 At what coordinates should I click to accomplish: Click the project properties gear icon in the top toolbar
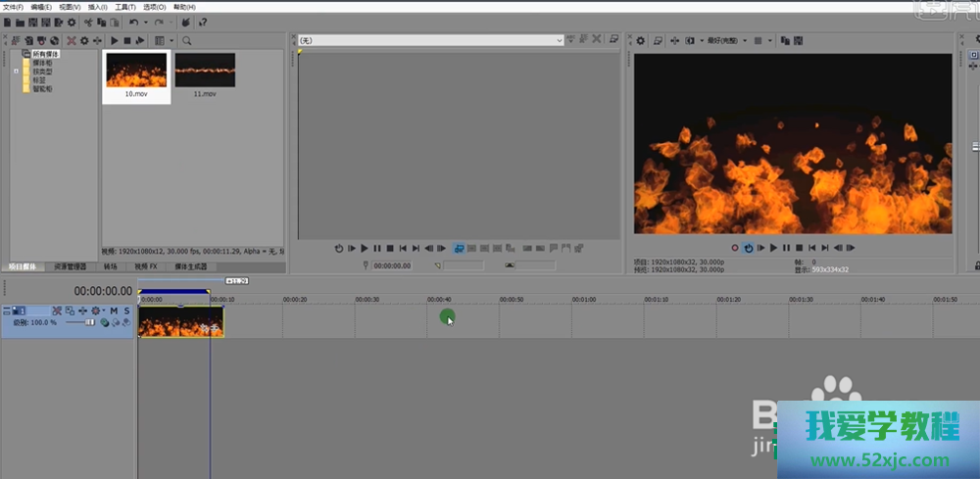pyautogui.click(x=71, y=22)
